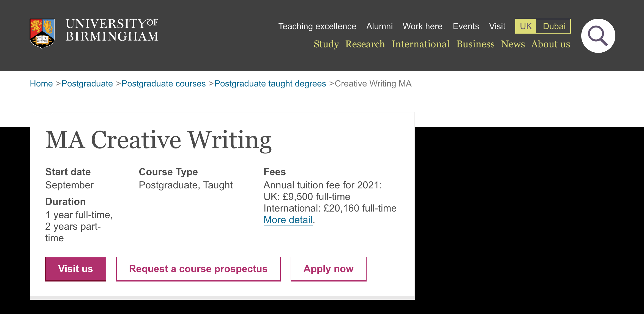
Task: Go to the Alumni page
Action: [x=379, y=26]
